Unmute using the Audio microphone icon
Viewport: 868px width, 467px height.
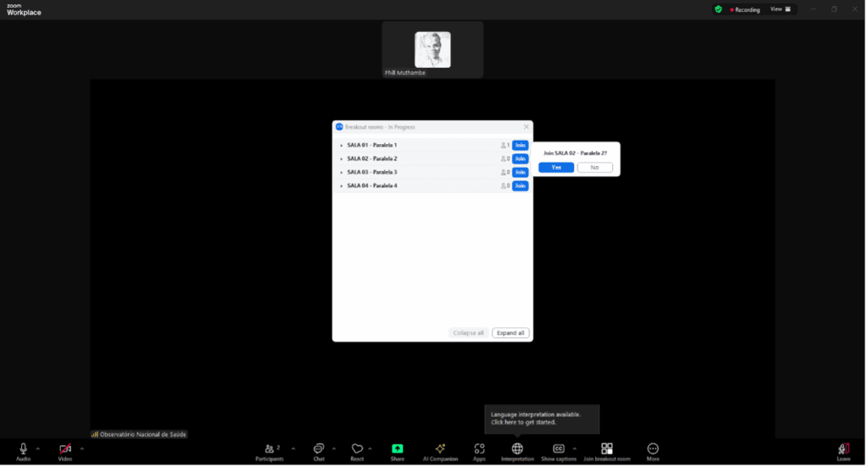click(23, 448)
